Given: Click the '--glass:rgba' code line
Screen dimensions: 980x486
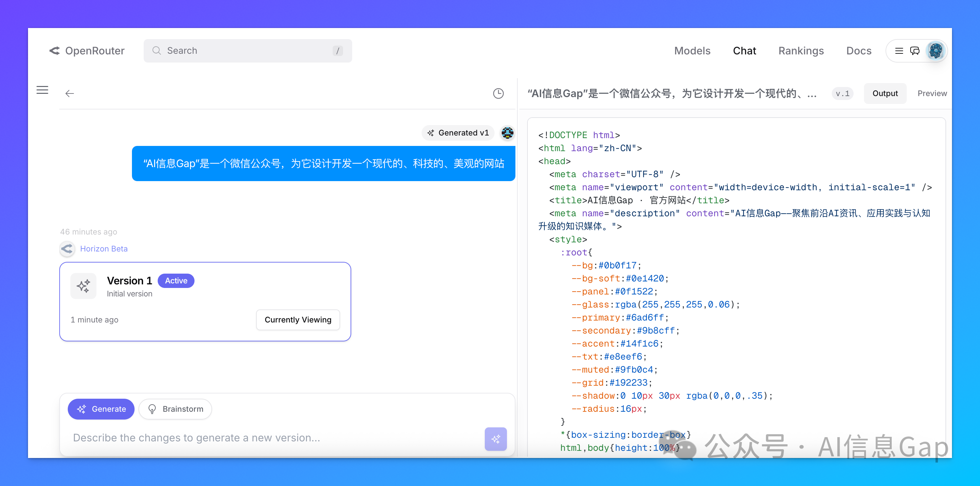Looking at the screenshot, I should pos(656,305).
